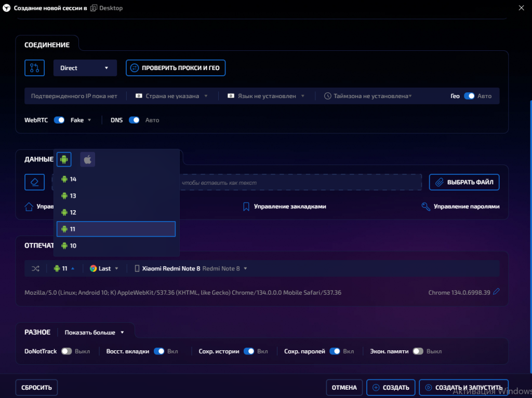Open the Direct connection type dropdown
The height and width of the screenshot is (398, 532).
pos(85,68)
